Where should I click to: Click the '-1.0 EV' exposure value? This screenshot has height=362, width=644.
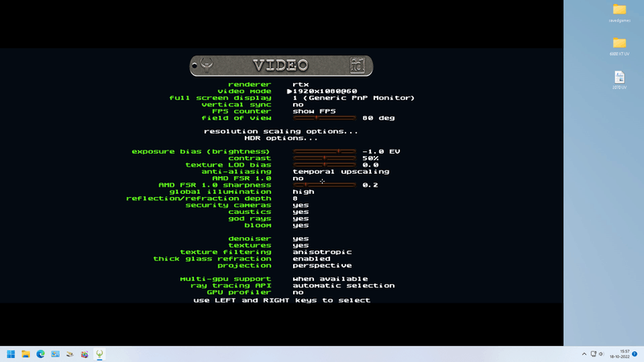click(381, 151)
